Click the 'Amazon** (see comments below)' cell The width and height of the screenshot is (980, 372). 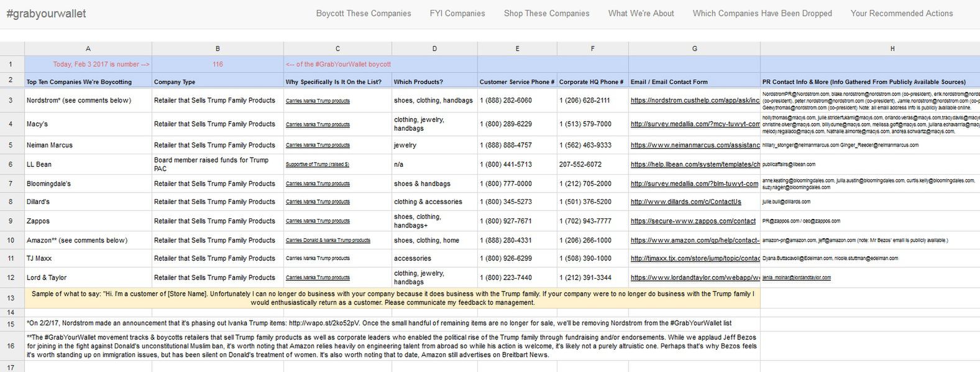click(88, 240)
